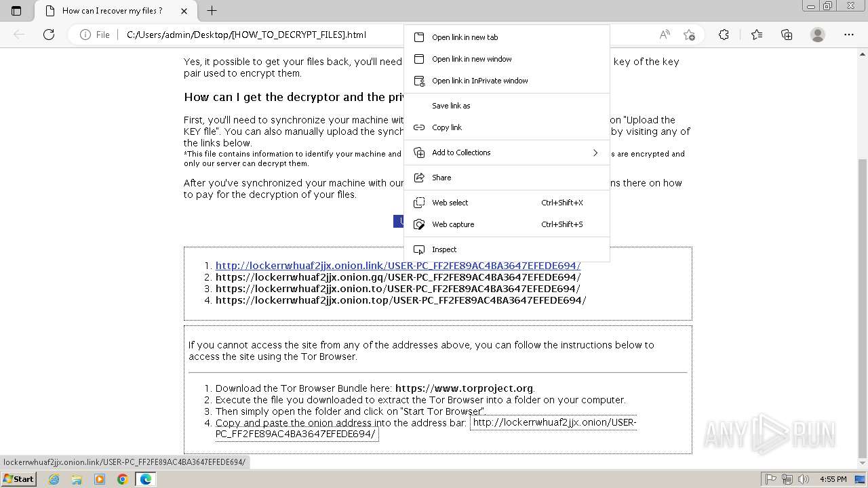The height and width of the screenshot is (488, 868).
Task: Launch Chrome from the taskbar
Action: point(122,479)
